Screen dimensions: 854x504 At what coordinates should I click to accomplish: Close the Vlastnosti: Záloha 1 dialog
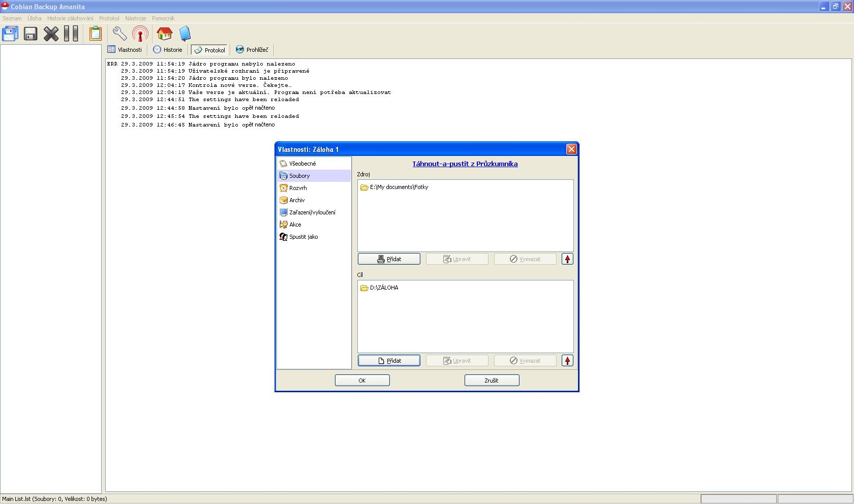[x=571, y=149]
